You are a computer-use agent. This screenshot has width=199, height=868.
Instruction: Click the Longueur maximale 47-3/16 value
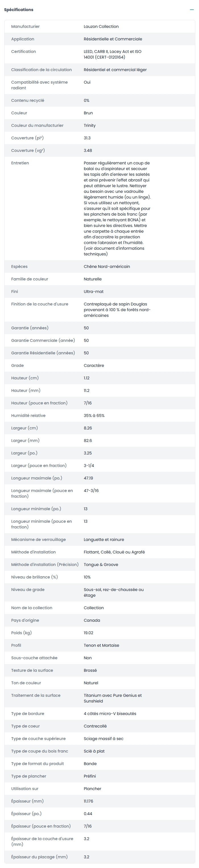(x=91, y=491)
